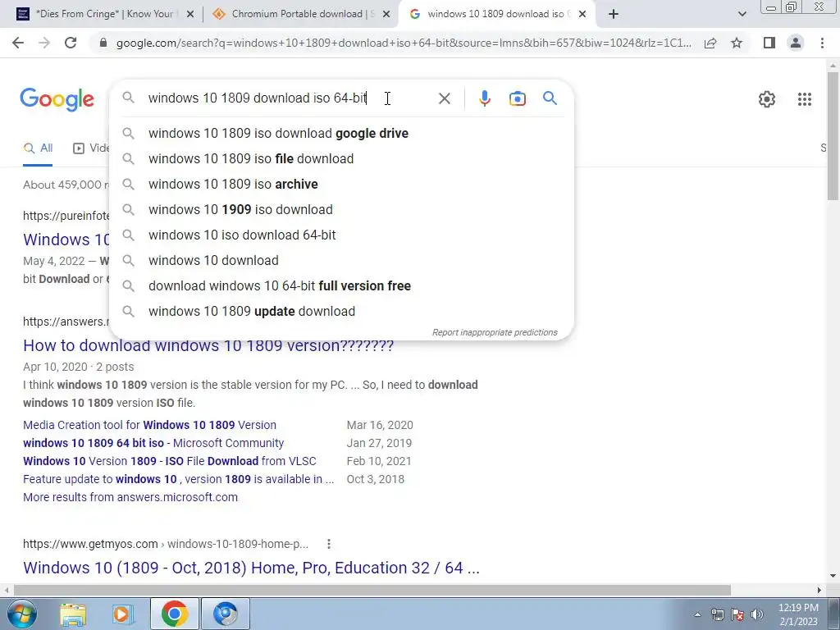
Task: Reload the page with the refresh icon
Action: click(71, 43)
